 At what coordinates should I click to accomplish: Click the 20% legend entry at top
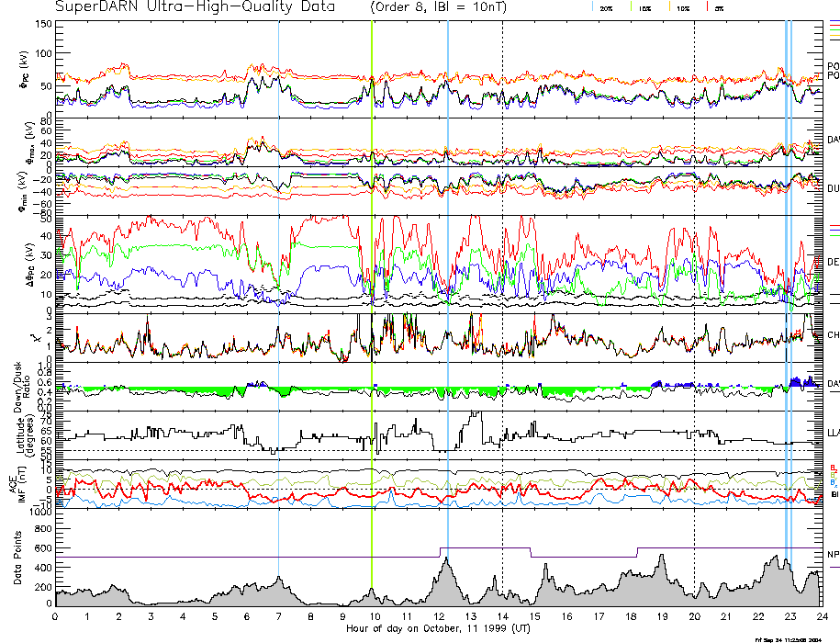pyautogui.click(x=606, y=7)
